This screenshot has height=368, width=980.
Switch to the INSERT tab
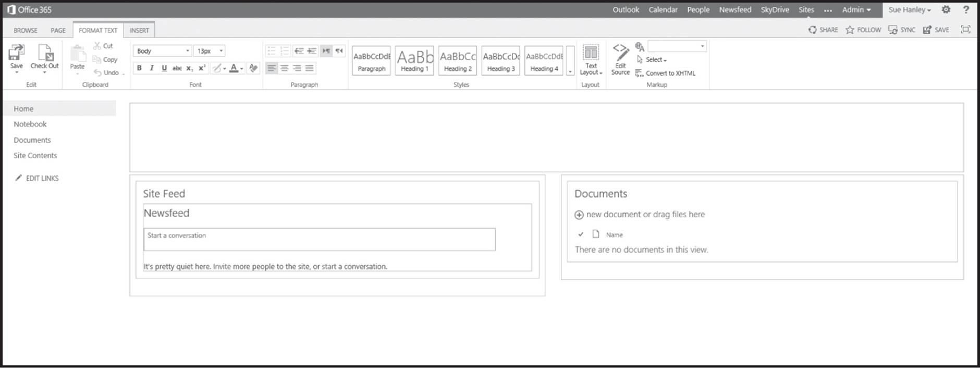tap(139, 30)
